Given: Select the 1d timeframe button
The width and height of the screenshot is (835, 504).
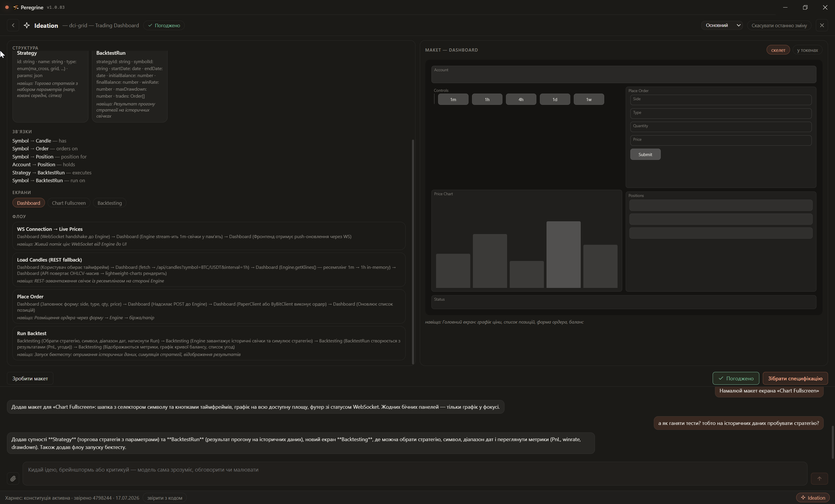Looking at the screenshot, I should pyautogui.click(x=555, y=100).
